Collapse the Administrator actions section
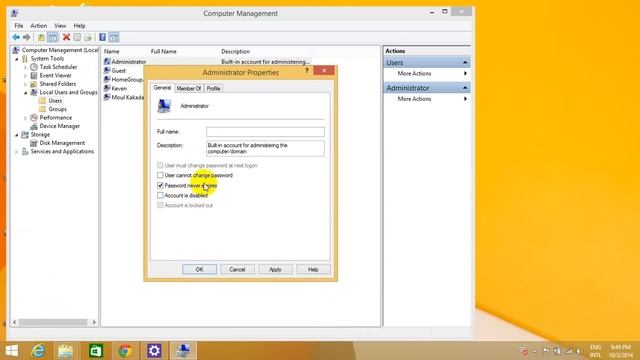This screenshot has height=360, width=640. (465, 88)
